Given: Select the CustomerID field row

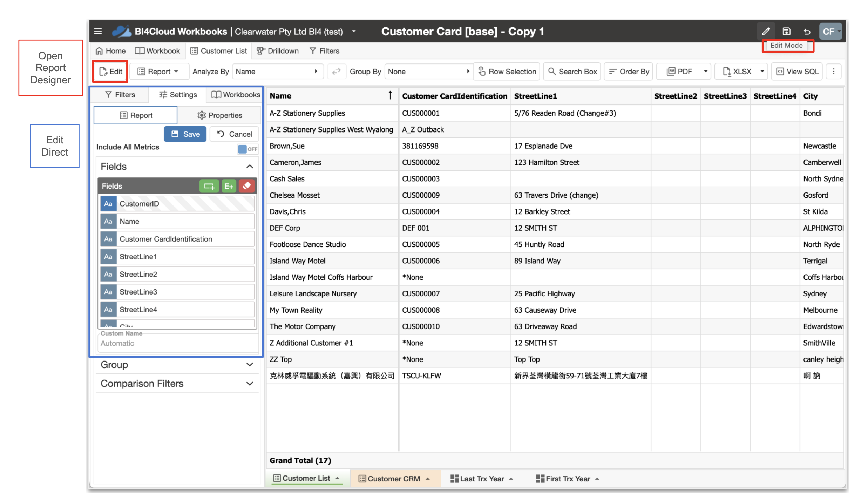Looking at the screenshot, I should [x=177, y=204].
